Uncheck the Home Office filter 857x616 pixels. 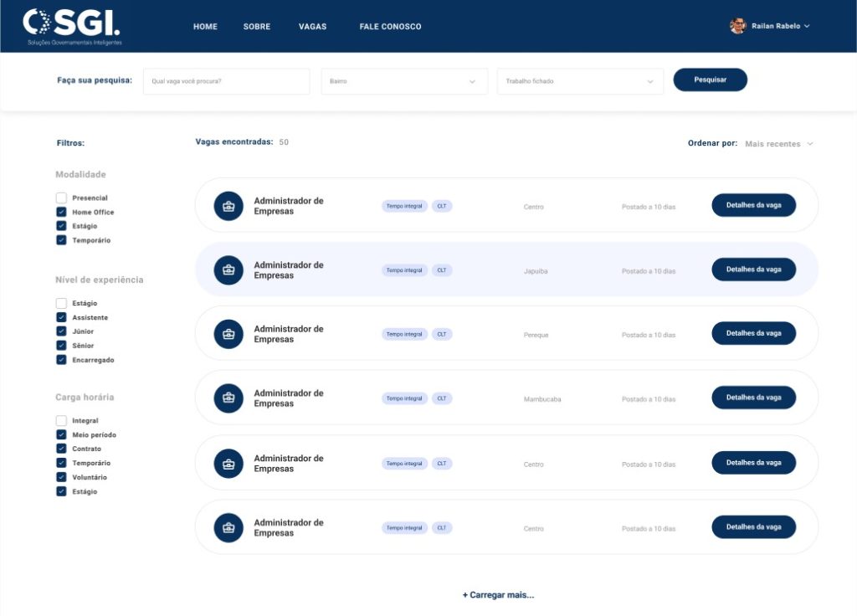point(61,213)
